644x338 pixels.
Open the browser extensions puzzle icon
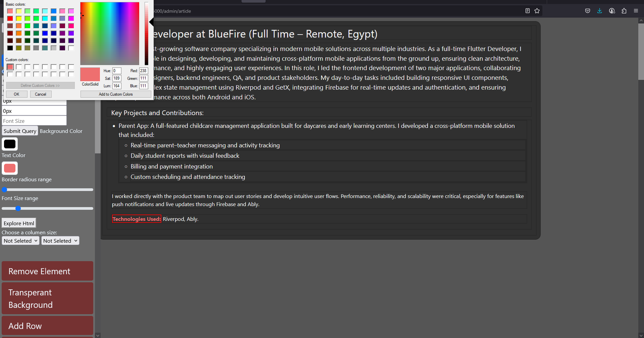click(x=624, y=11)
